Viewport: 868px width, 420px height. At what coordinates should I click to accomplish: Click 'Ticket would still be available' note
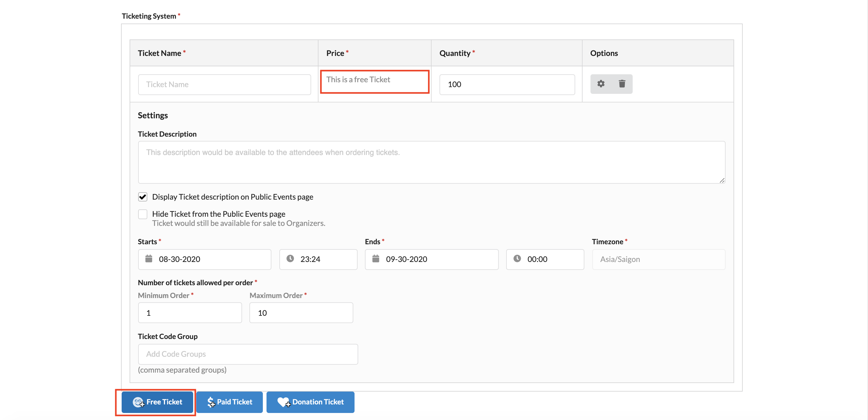click(239, 223)
